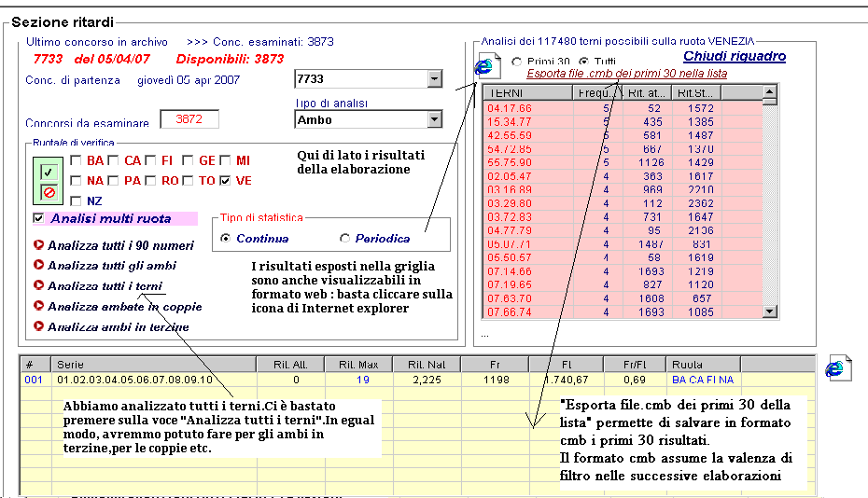Click red deselect-all wheels icon
The width and height of the screenshot is (868, 498).
click(49, 192)
